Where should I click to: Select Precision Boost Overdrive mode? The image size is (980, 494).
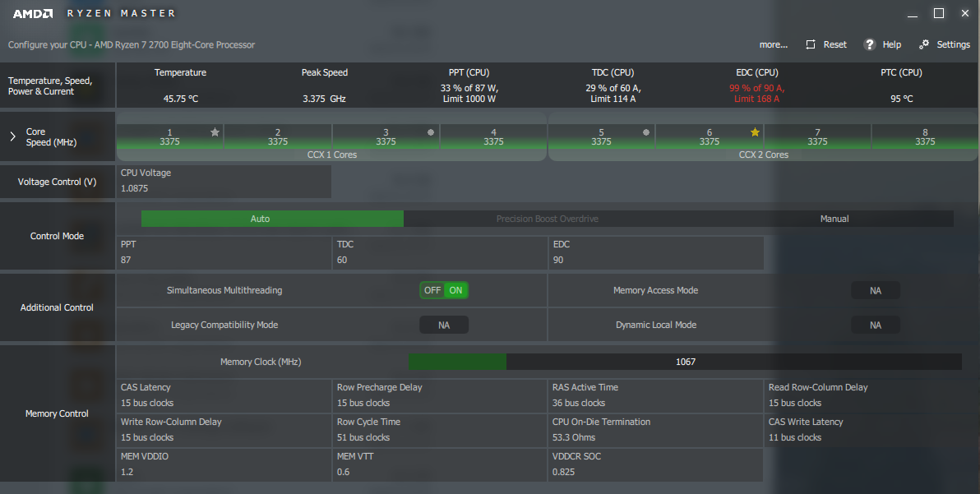547,219
